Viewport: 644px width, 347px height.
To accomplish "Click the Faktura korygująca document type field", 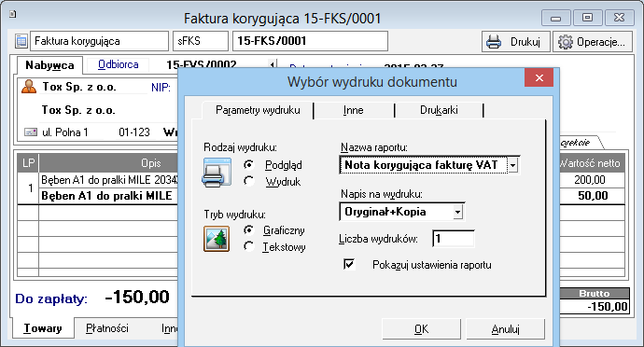I will 99,41.
